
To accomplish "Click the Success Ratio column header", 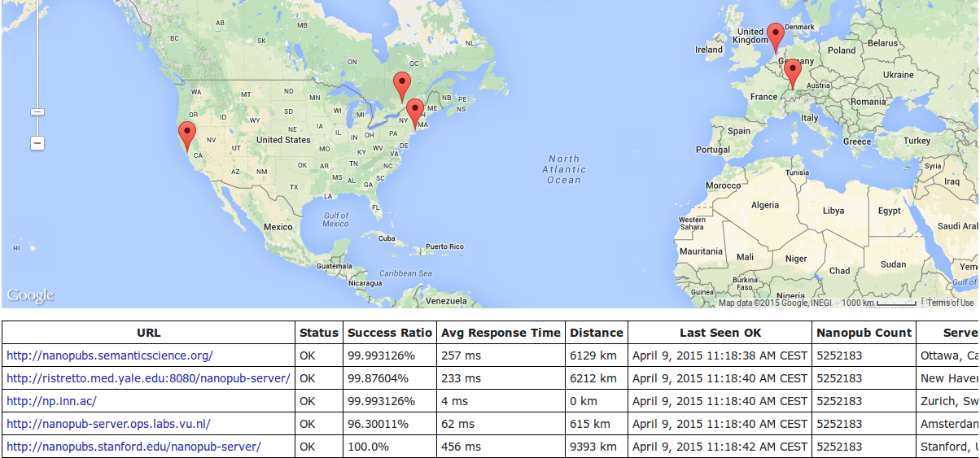I will click(x=390, y=333).
